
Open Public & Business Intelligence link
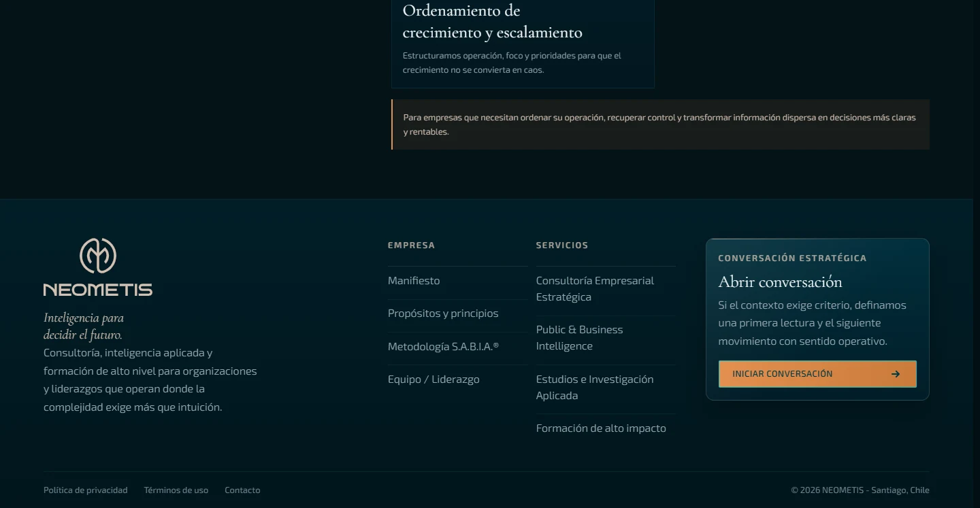pyautogui.click(x=580, y=338)
